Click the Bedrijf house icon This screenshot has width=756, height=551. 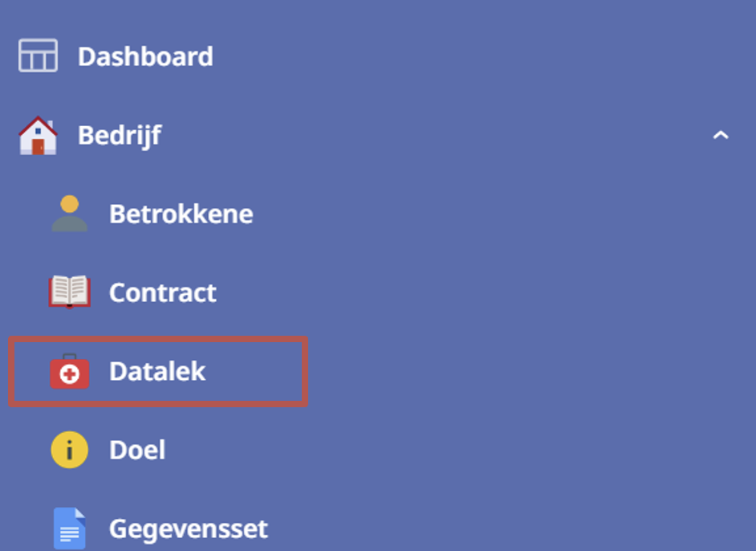point(38,136)
